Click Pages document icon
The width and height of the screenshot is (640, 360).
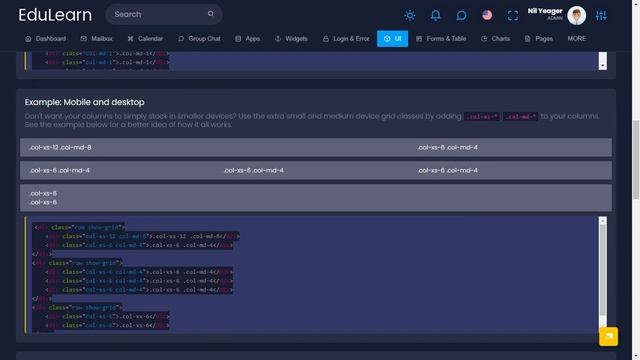click(527, 39)
